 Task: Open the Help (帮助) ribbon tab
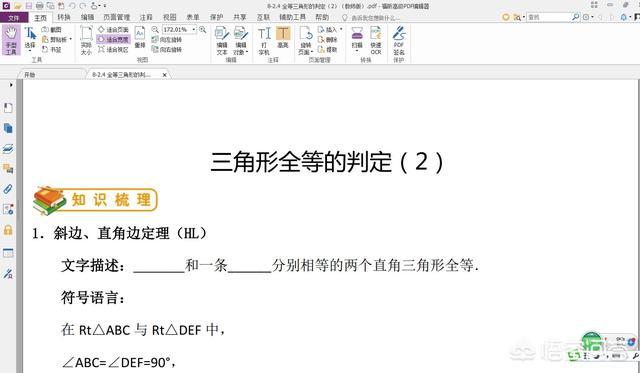point(322,17)
